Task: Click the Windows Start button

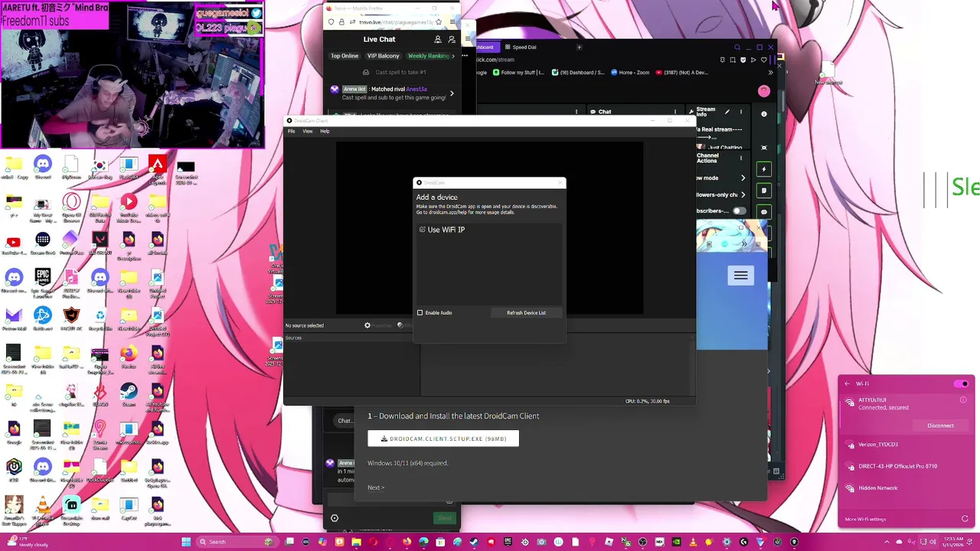Action: tap(186, 542)
